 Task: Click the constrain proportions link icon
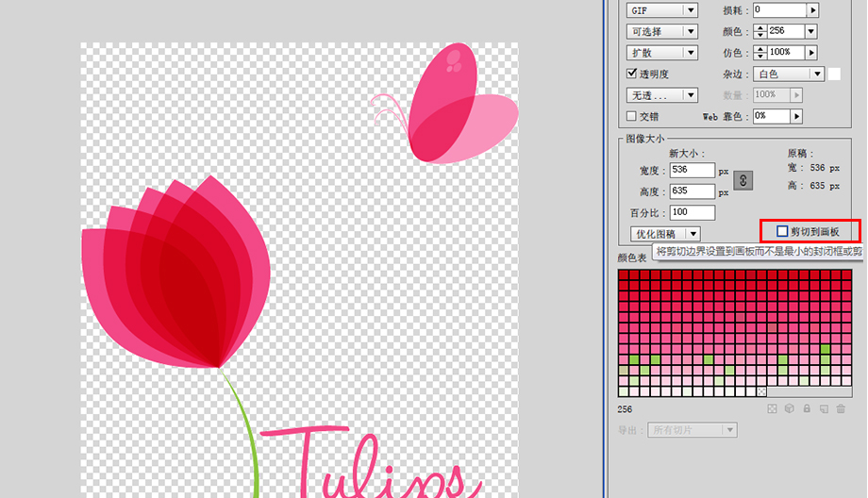(743, 180)
